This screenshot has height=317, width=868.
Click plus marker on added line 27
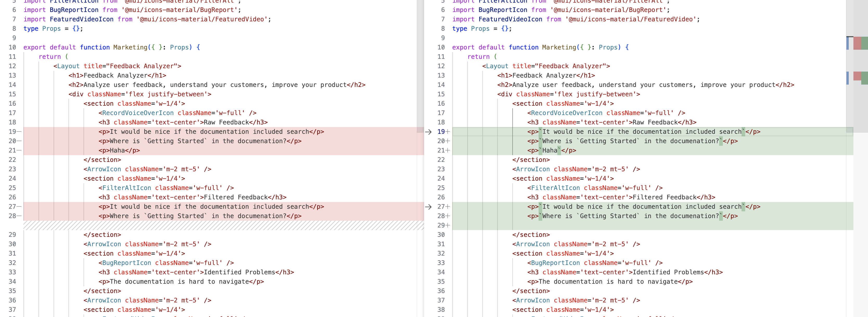(448, 207)
